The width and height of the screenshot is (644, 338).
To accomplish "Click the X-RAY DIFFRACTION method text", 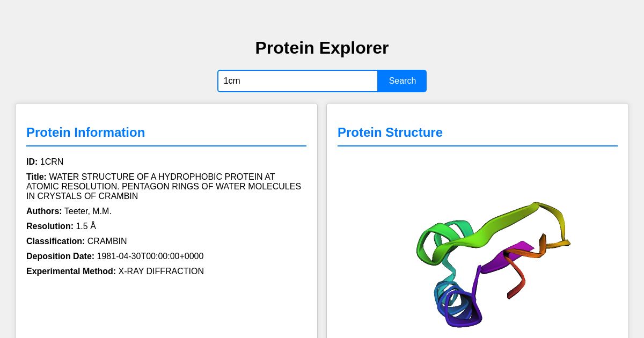I will [x=161, y=271].
